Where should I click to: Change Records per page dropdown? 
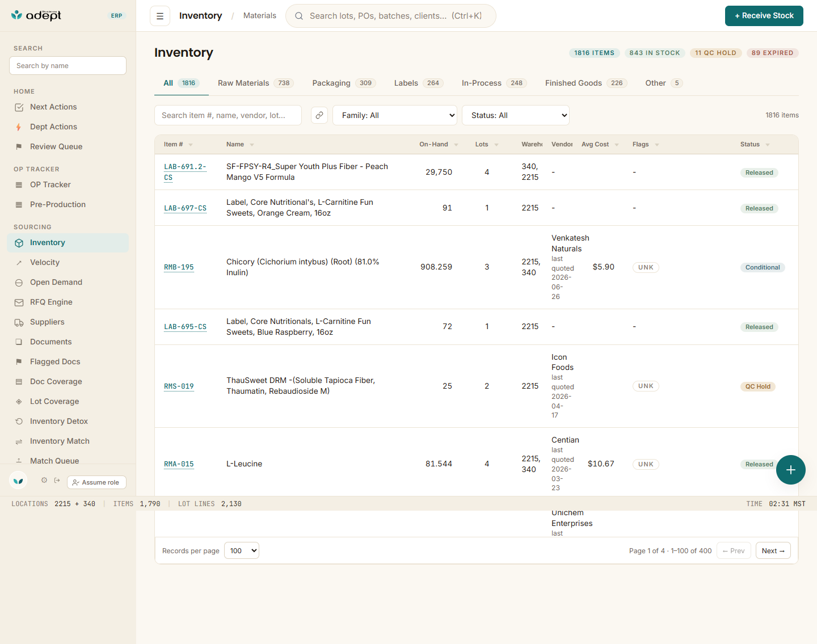tap(242, 550)
